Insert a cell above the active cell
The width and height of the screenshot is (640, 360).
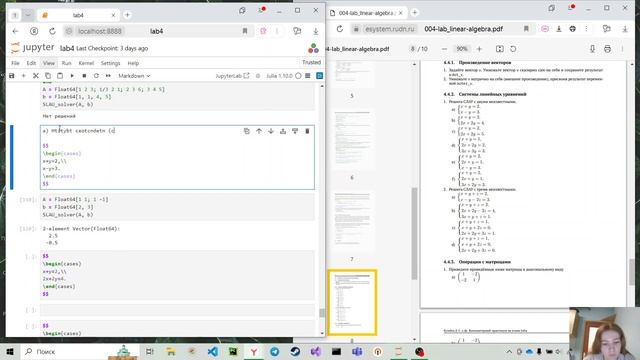[283, 131]
